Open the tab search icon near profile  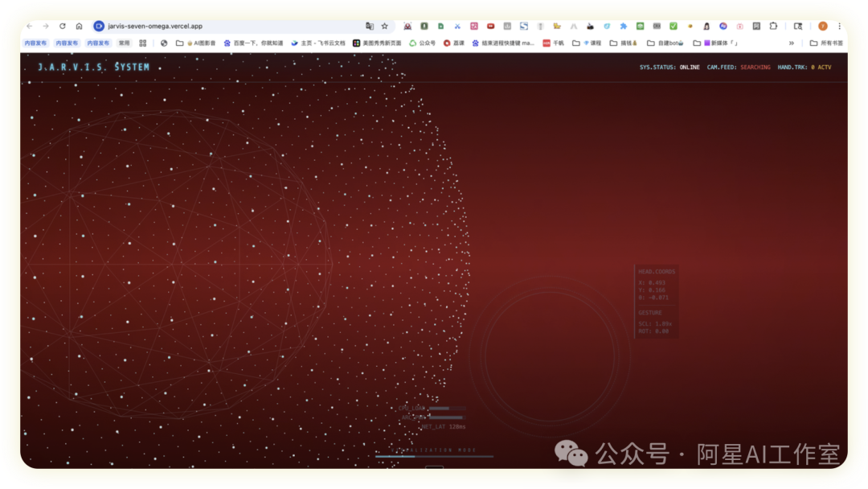[798, 26]
